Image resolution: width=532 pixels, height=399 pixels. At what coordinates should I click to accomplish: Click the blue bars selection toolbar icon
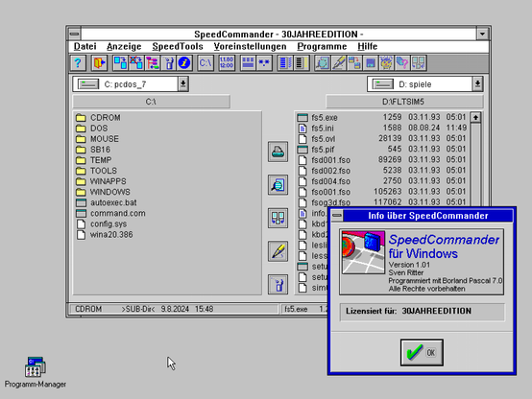coord(248,63)
